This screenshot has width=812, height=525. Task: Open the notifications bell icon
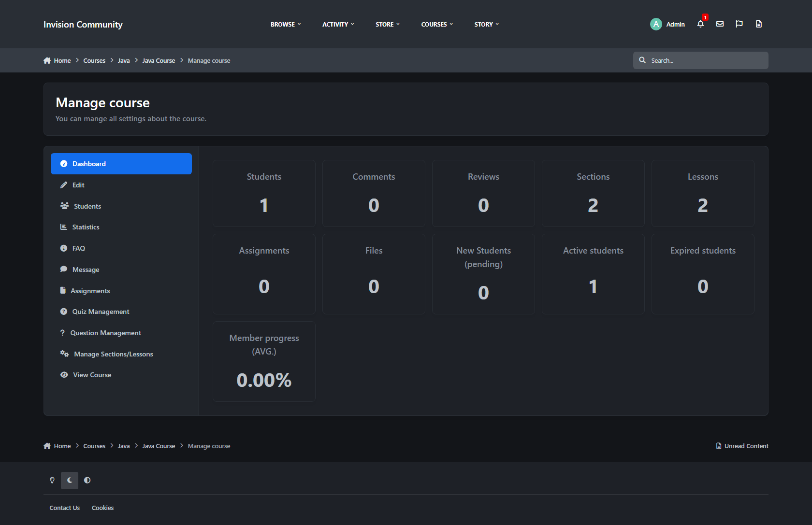click(700, 24)
